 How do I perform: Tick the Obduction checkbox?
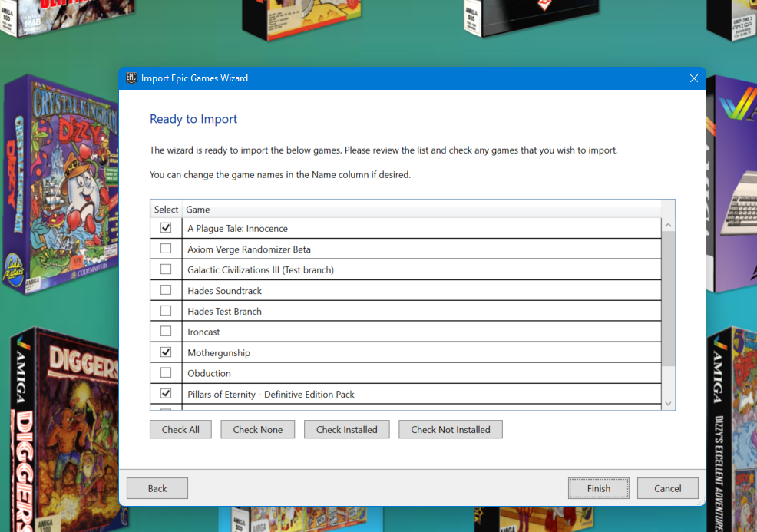tap(166, 372)
